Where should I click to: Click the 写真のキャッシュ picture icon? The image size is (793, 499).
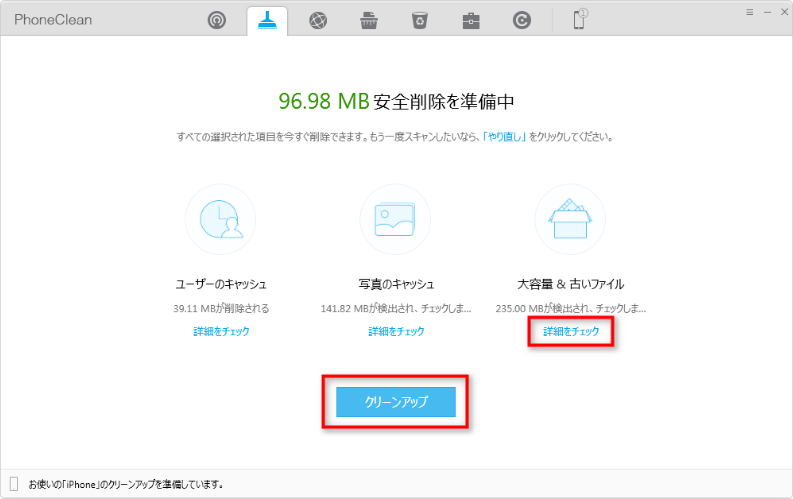tap(395, 219)
